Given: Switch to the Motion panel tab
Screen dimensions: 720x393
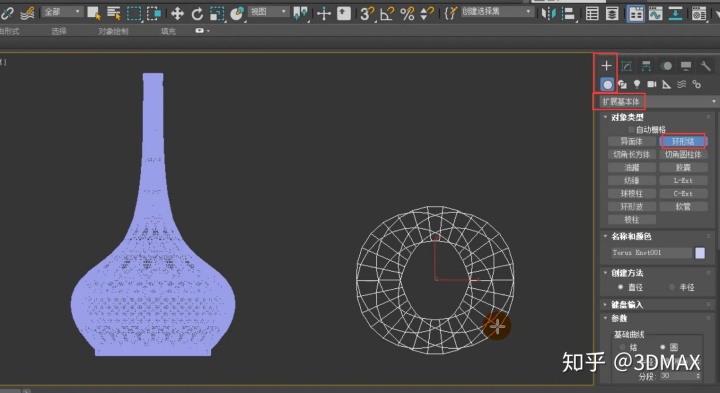Looking at the screenshot, I should [666, 66].
